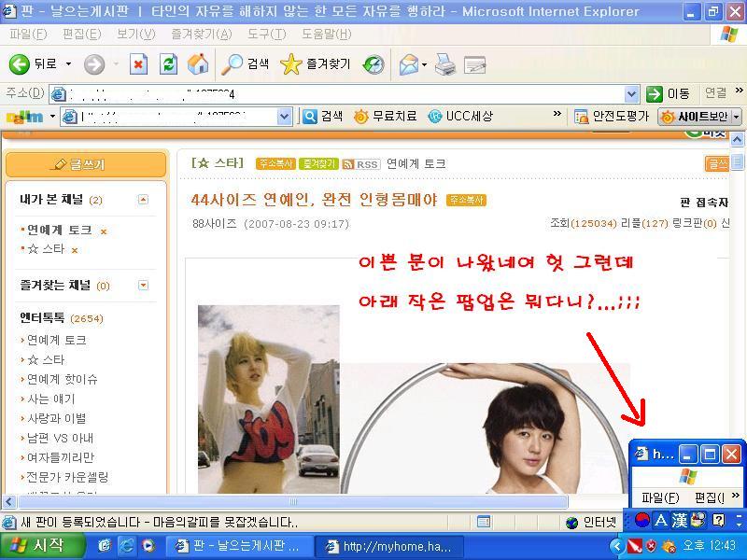Screen dimensions: 747x560
Task: Open 사는 얘기 channel link
Action: pyautogui.click(x=51, y=399)
